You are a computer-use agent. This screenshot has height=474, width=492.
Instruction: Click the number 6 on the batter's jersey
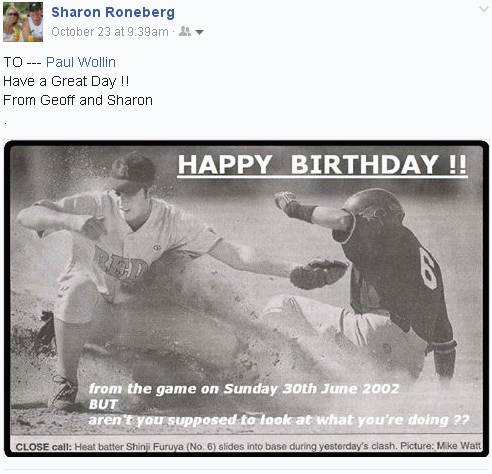(x=429, y=268)
